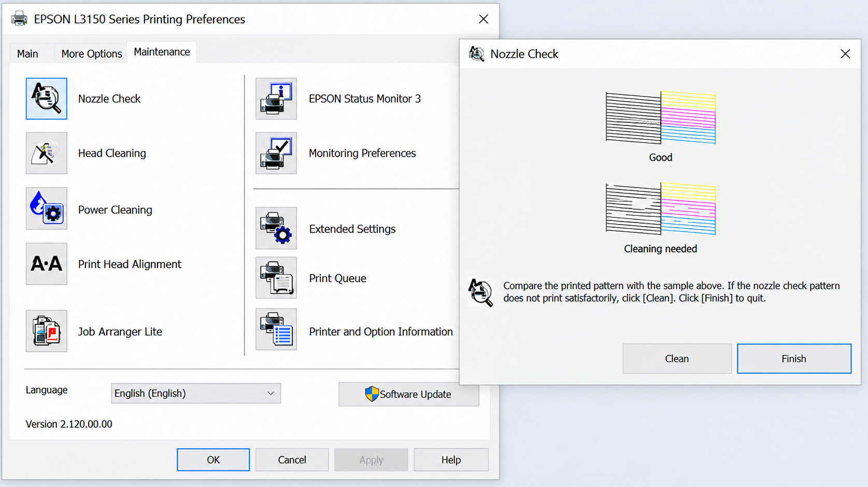The height and width of the screenshot is (487, 868).
Task: Click the Nozzle Check icon
Action: pos(47,99)
